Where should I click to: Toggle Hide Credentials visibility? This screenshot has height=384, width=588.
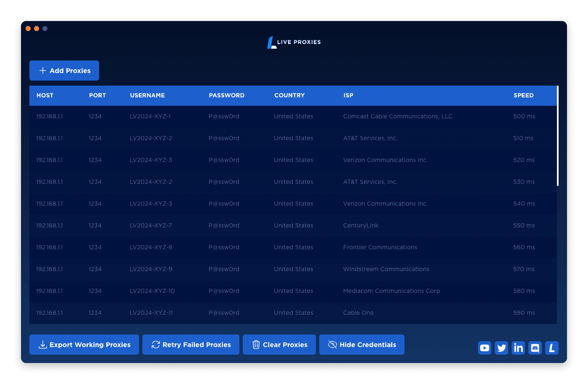click(x=362, y=345)
